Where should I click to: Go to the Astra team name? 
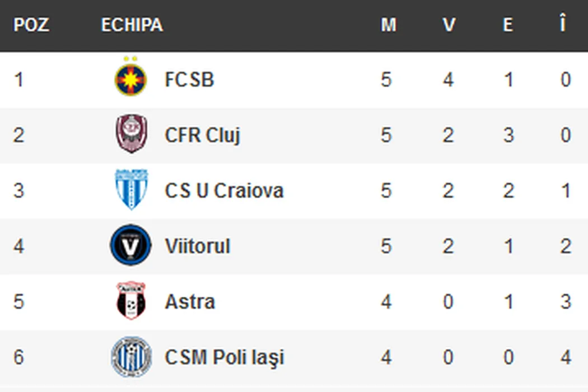coord(190,302)
